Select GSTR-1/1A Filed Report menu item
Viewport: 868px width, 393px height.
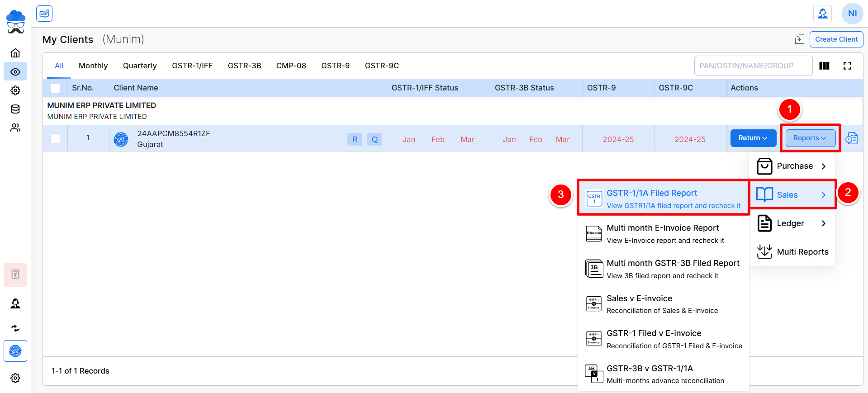(663, 199)
